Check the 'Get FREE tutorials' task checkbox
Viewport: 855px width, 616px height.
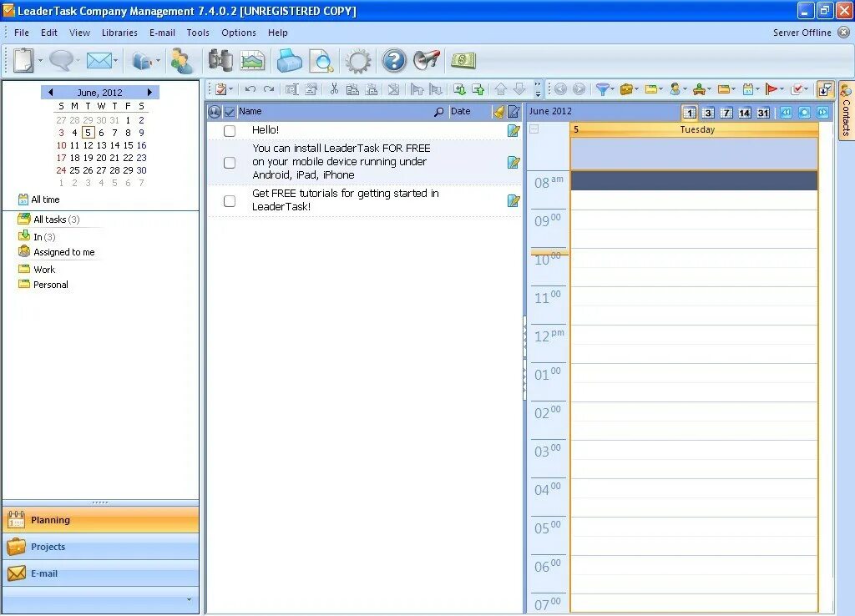click(x=230, y=201)
